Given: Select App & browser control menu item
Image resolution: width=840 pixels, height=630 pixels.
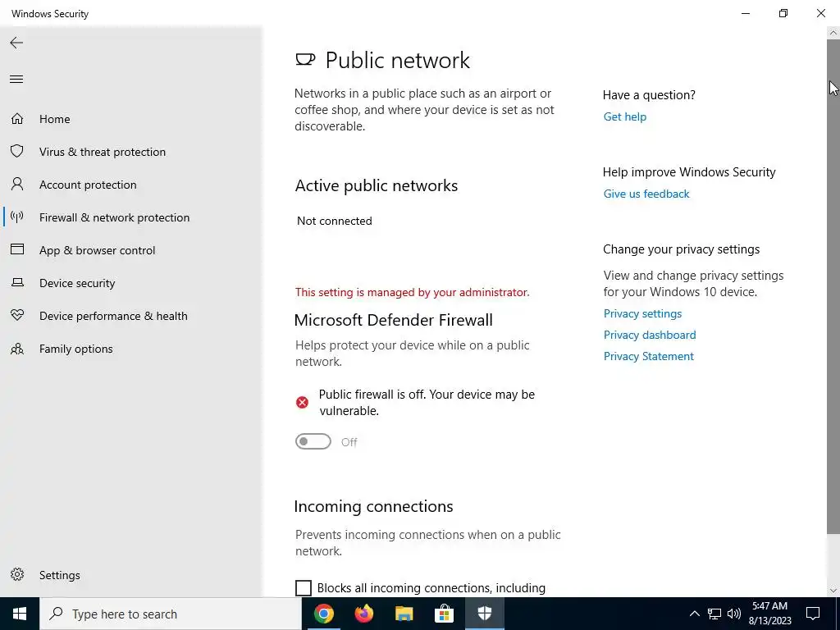Looking at the screenshot, I should point(97,250).
